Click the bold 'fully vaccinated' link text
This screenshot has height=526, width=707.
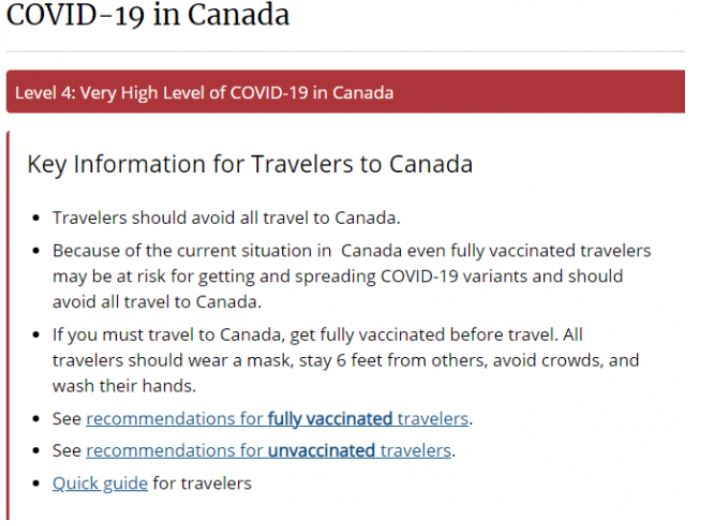(330, 418)
